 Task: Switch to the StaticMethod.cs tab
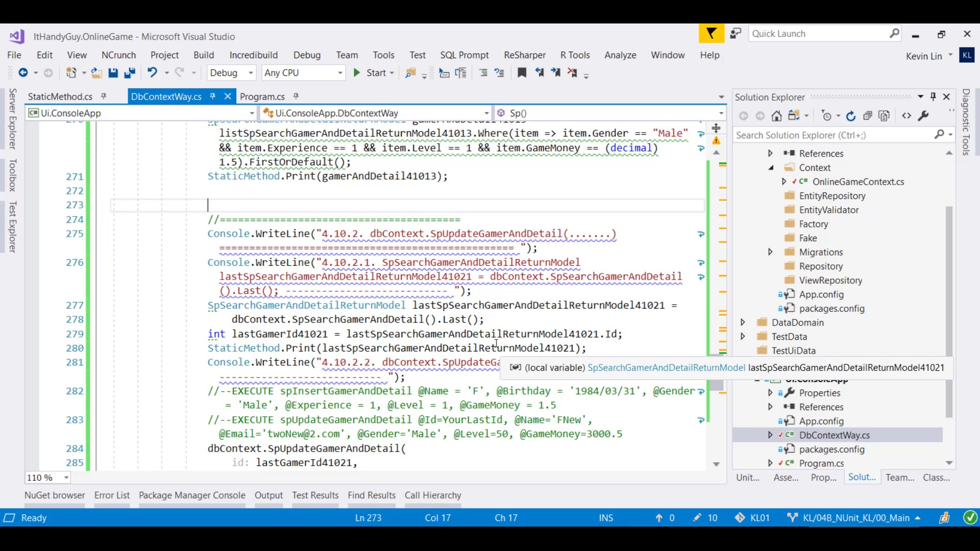[60, 96]
